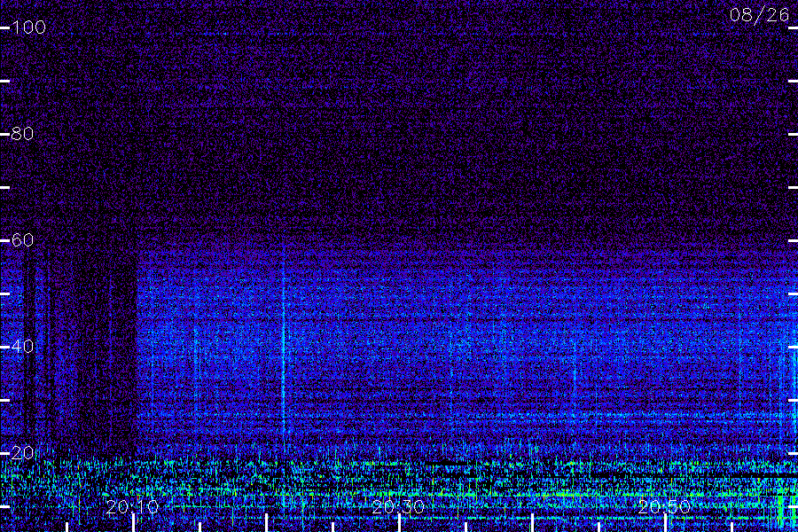Screen dimensions: 798x532
Task: Click the 40 frequency axis label
Action: (23, 346)
